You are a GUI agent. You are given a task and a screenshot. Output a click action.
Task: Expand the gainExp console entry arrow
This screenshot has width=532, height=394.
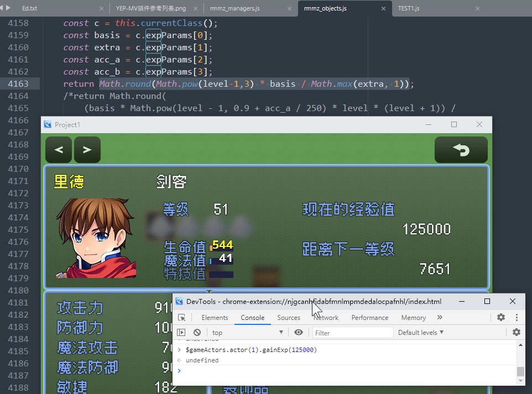(x=180, y=350)
